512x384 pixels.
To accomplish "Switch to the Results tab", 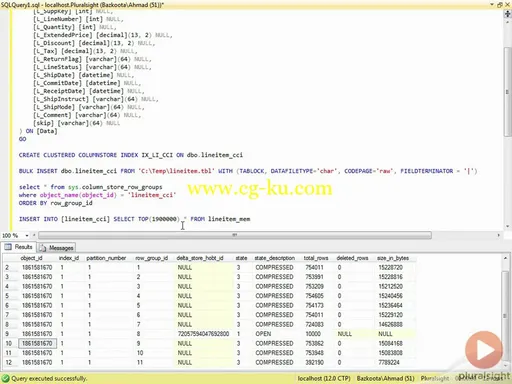I will 18,247.
